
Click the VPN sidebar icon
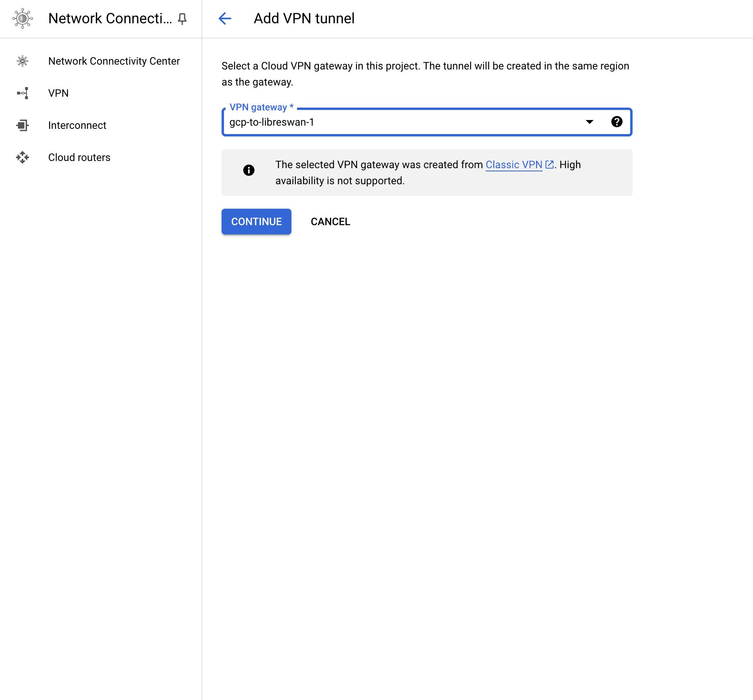tap(22, 93)
